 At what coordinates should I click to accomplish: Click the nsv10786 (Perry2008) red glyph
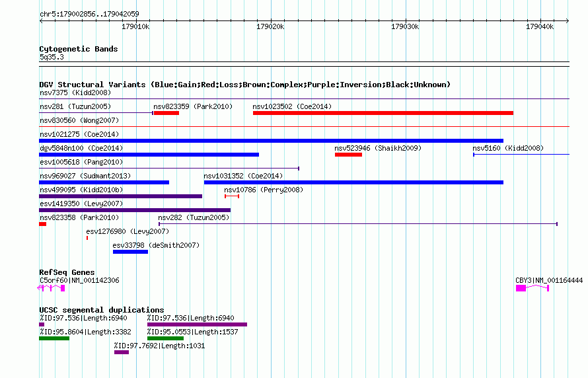coord(232,196)
